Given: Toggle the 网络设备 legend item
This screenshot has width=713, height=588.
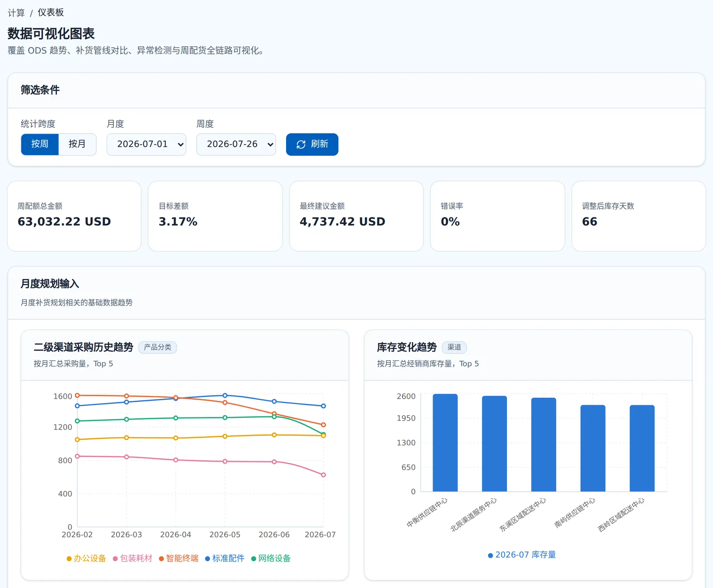Looking at the screenshot, I should click(271, 558).
